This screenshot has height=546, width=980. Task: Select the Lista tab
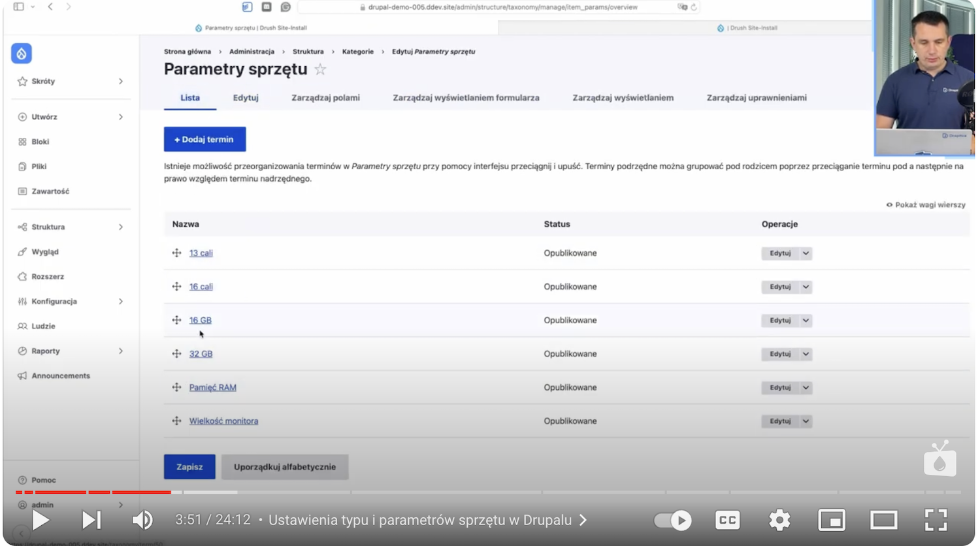190,98
